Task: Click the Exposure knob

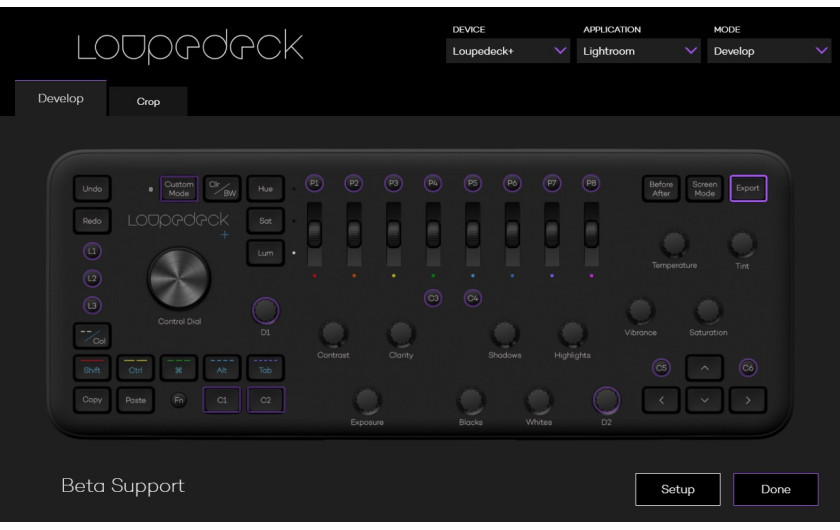Action: [367, 400]
